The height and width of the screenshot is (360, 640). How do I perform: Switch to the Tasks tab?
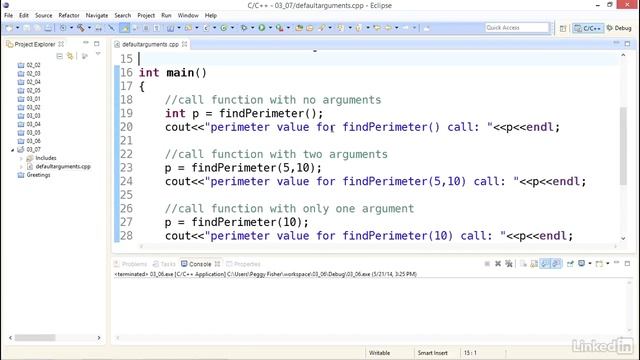point(164,264)
